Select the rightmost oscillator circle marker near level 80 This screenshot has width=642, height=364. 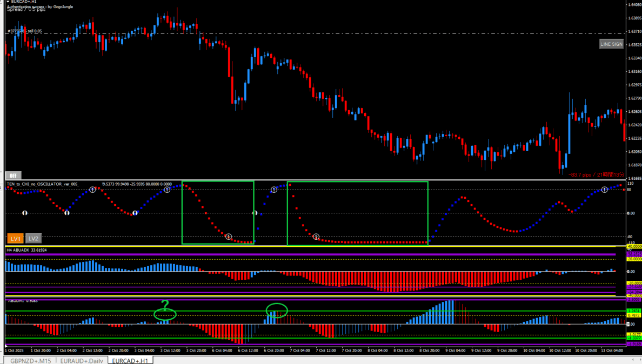pyautogui.click(x=605, y=190)
